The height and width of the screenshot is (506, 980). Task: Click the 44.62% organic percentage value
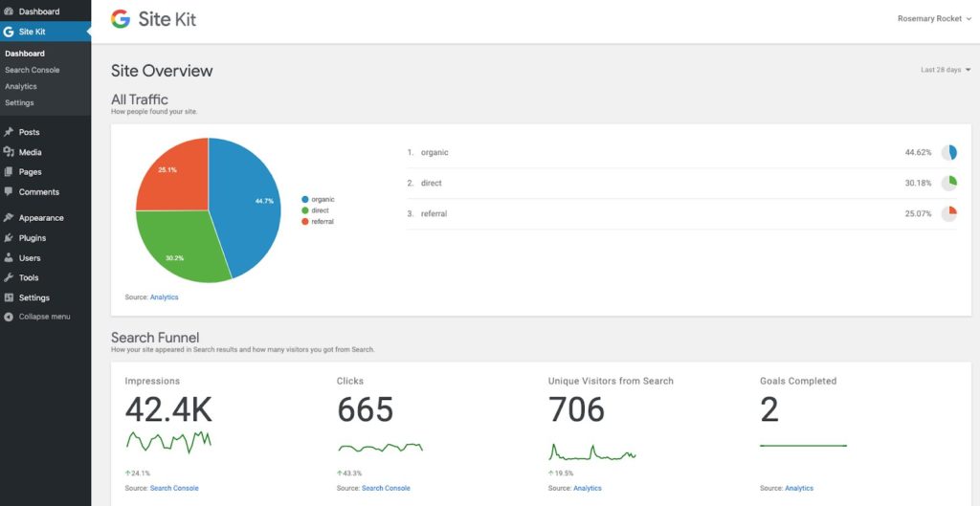918,152
